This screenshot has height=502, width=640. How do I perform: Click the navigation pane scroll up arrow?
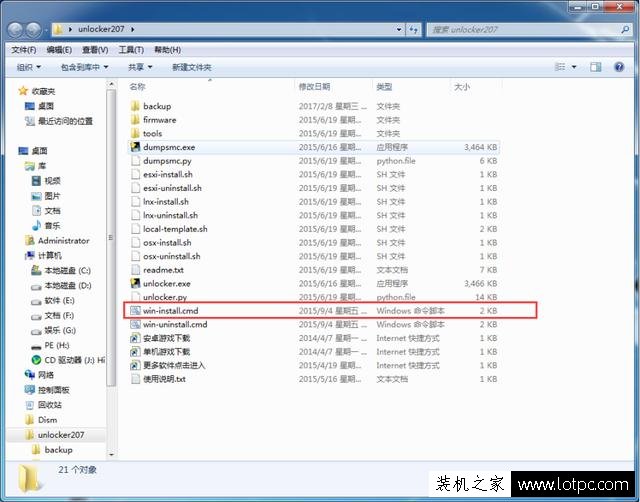tap(111, 84)
